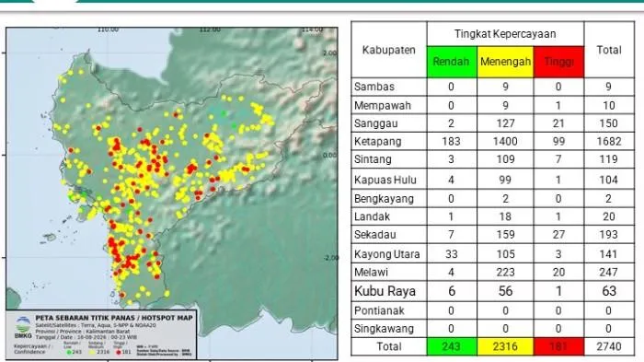Click the Sanggau Menengah value 127

(x=505, y=123)
